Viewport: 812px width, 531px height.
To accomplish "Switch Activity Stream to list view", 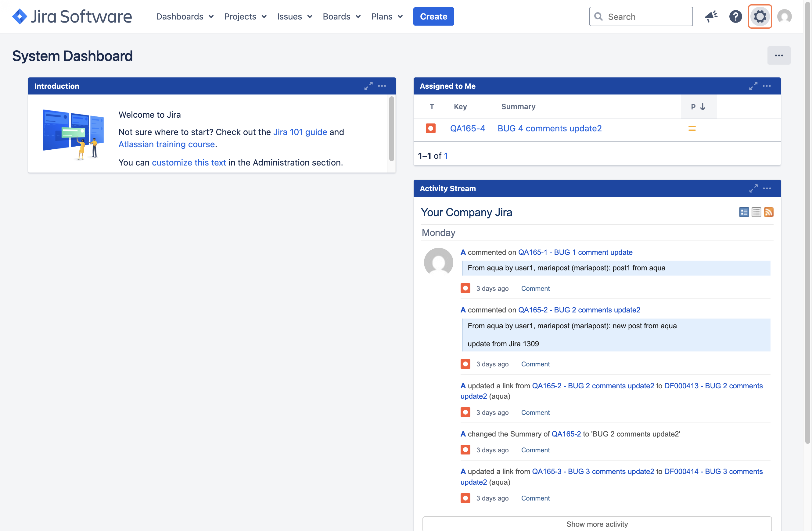I will pos(756,212).
